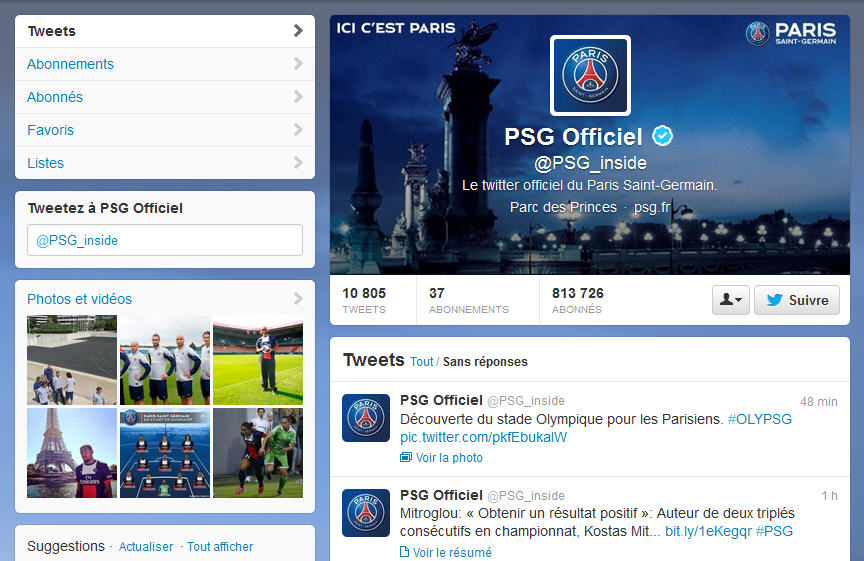The height and width of the screenshot is (561, 864).
Task: Focus the @PSG_inside tweet input field
Action: coord(165,240)
